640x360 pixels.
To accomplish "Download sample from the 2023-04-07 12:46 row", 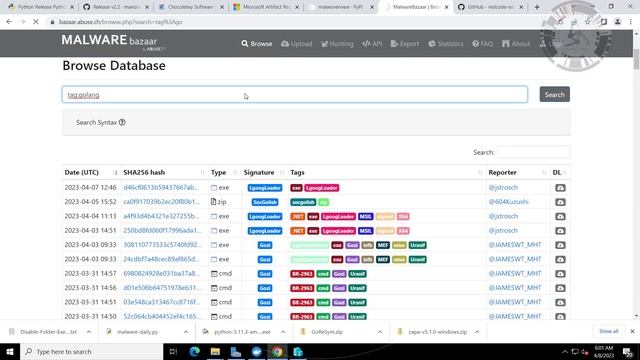I will coord(560,188).
